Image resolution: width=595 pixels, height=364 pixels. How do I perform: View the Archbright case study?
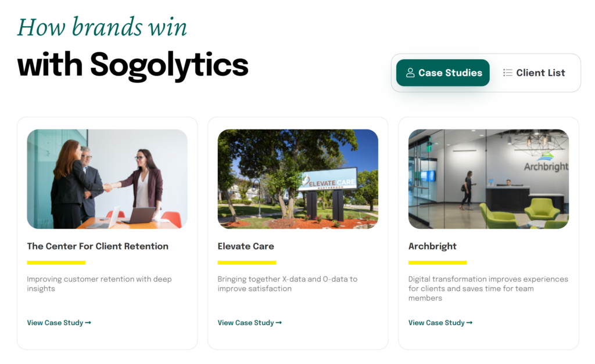coord(436,323)
